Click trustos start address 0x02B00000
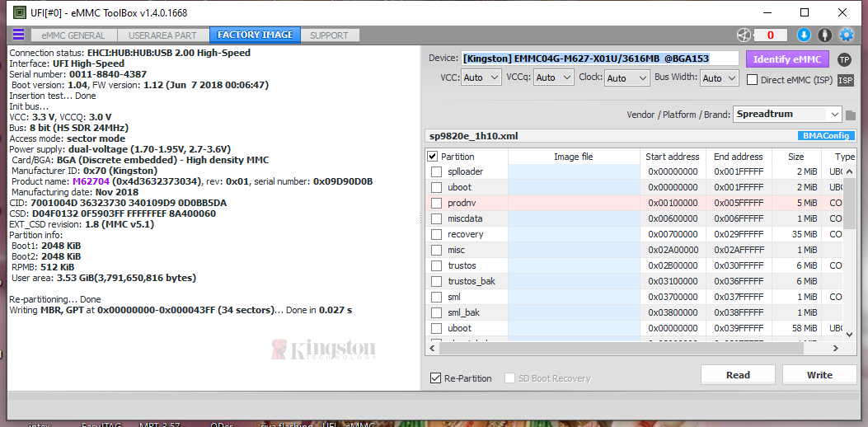868x427 pixels. [x=673, y=265]
